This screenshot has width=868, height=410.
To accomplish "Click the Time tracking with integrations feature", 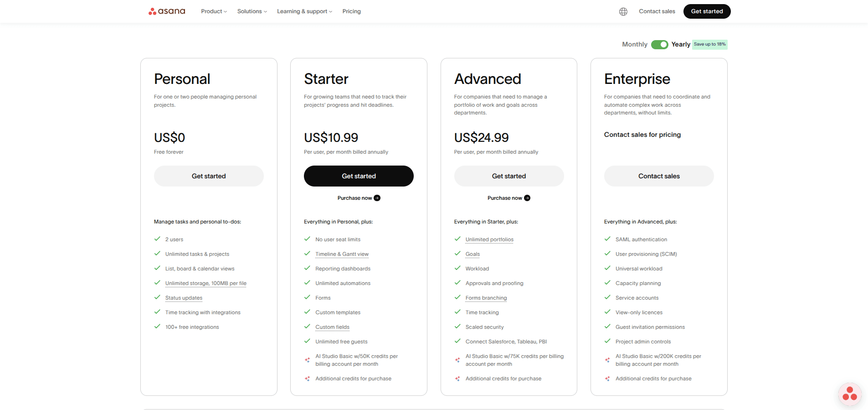I will pyautogui.click(x=203, y=312).
